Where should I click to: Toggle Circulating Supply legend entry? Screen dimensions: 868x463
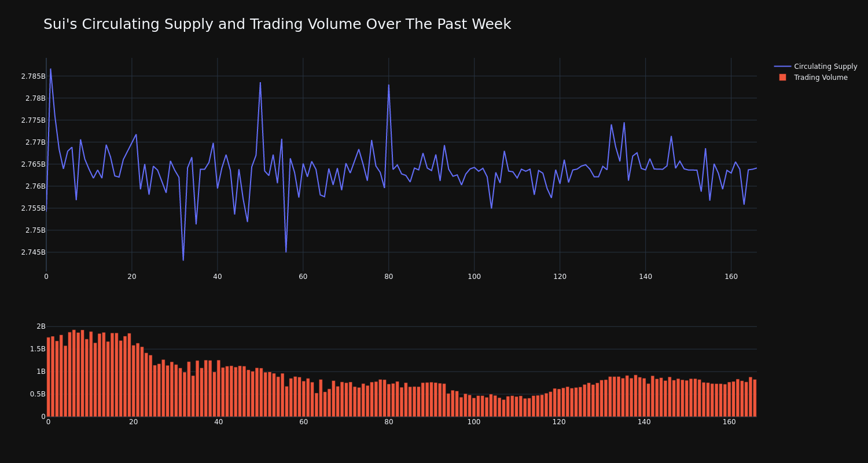[x=815, y=67]
